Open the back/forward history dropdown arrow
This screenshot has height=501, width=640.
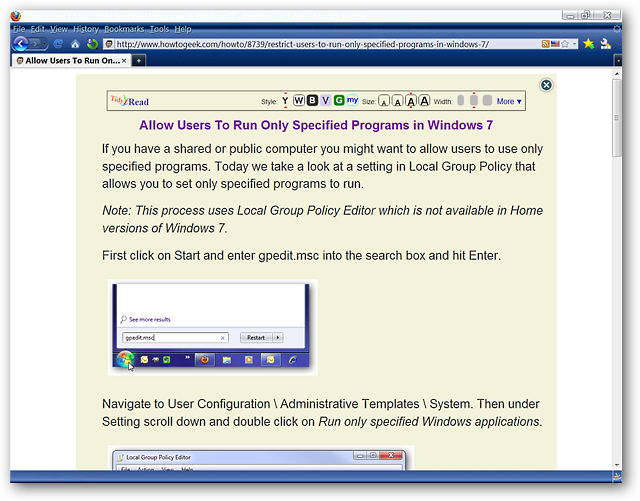tap(45, 43)
